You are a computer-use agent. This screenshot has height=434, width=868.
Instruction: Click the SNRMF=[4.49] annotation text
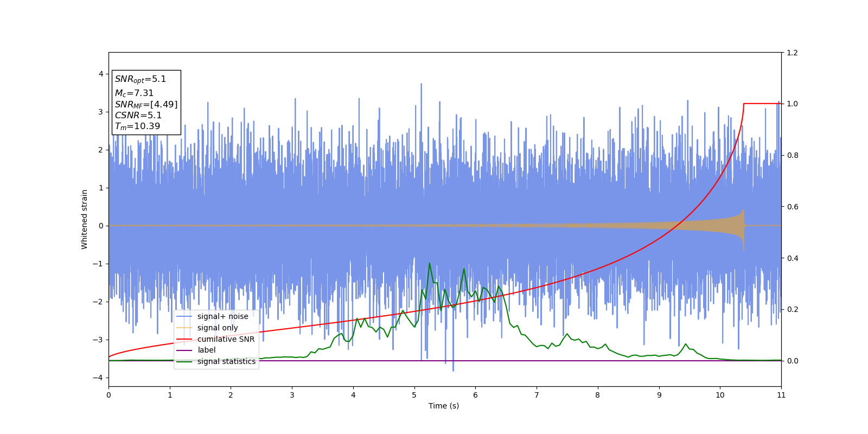[146, 104]
